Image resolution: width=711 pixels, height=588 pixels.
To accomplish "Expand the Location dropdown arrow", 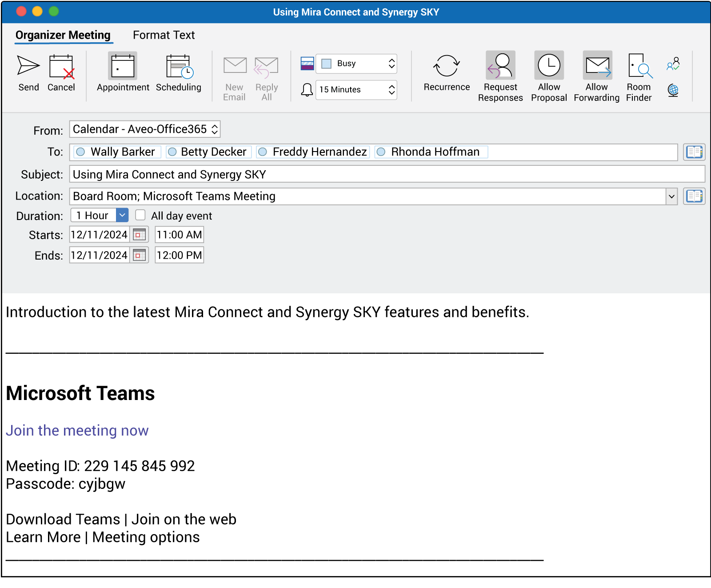I will 671,196.
